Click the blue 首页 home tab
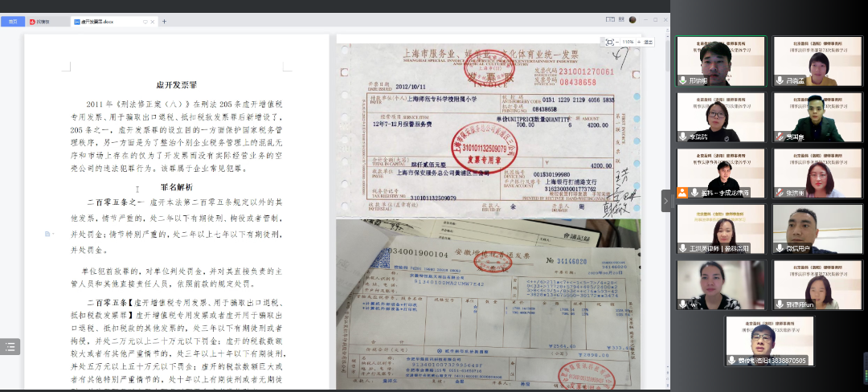The width and height of the screenshot is (868, 392). tap(13, 22)
